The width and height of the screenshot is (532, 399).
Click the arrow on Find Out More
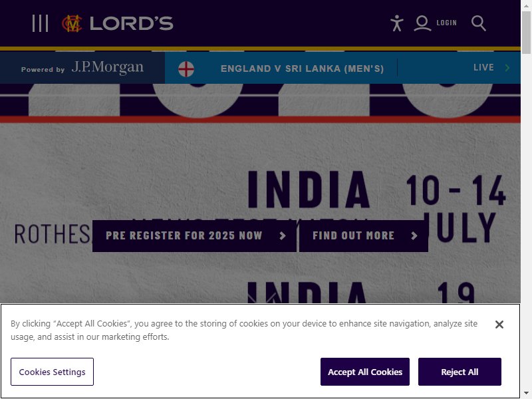(414, 236)
